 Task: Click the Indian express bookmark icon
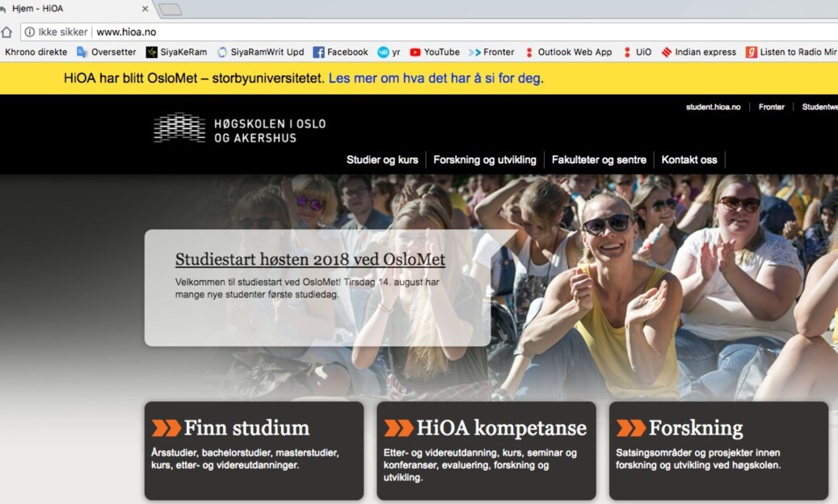pos(667,52)
